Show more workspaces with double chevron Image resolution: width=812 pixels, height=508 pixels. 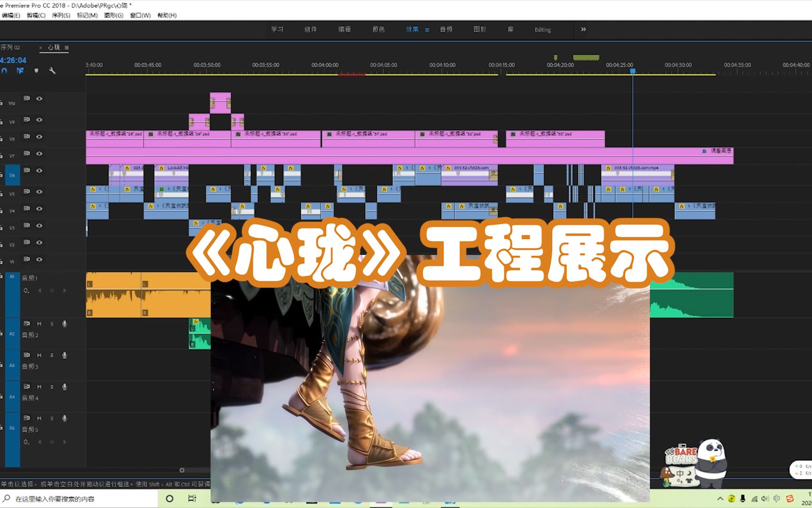[583, 29]
